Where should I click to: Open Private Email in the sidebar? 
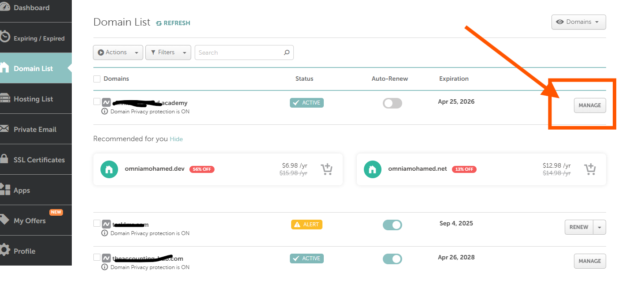(x=36, y=129)
